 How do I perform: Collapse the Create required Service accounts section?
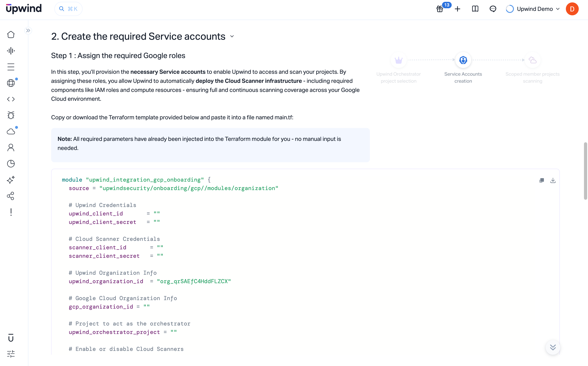coord(232,36)
